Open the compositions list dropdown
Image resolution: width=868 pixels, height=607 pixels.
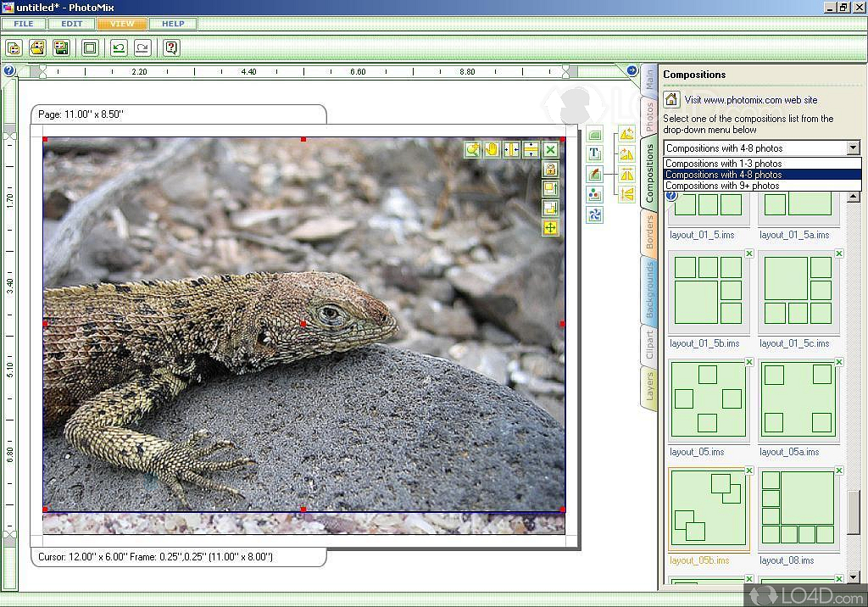click(854, 148)
